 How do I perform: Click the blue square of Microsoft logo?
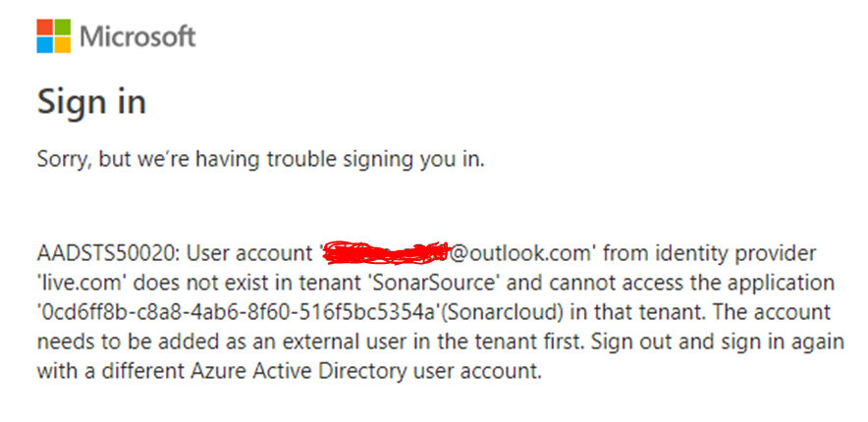click(44, 45)
